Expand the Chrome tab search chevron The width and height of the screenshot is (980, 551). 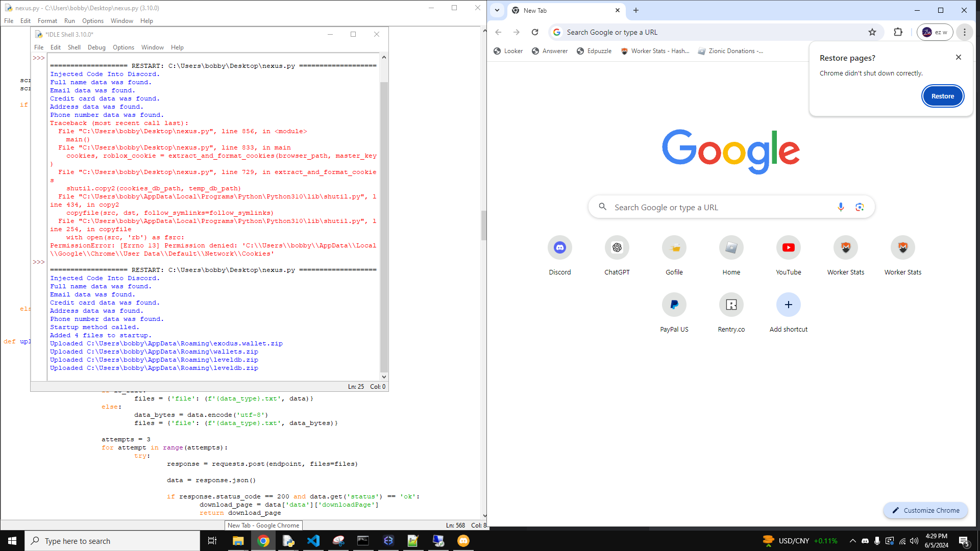(497, 10)
